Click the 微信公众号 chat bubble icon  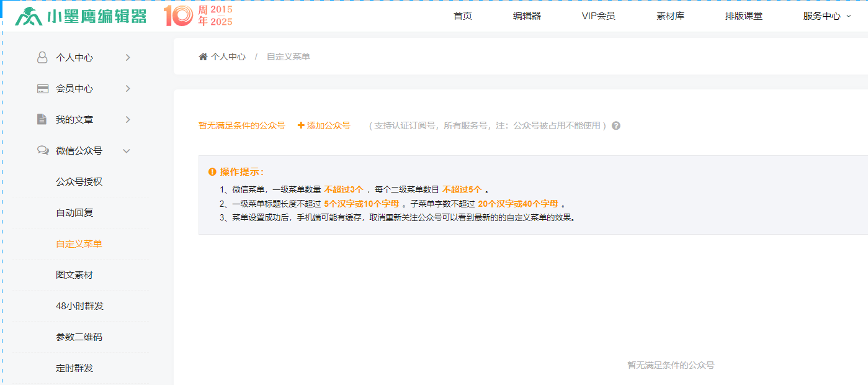pyautogui.click(x=43, y=150)
